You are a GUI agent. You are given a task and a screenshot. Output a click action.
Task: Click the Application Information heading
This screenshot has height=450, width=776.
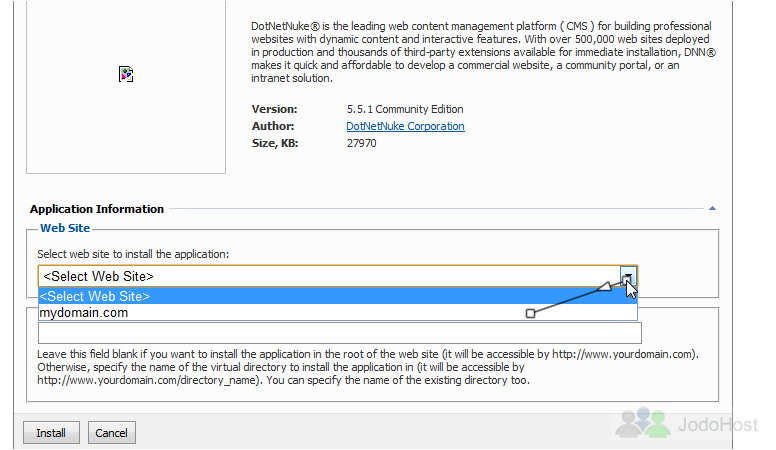pyautogui.click(x=97, y=209)
